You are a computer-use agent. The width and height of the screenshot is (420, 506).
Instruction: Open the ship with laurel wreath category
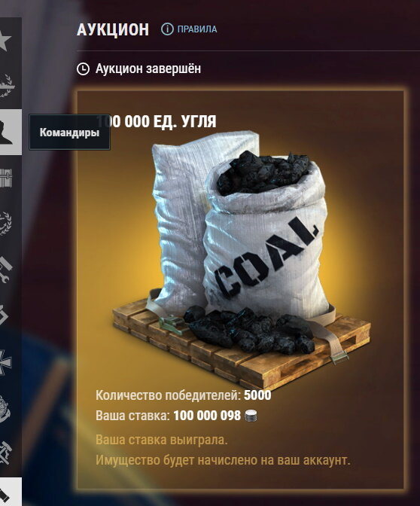pyautogui.click(x=6, y=85)
